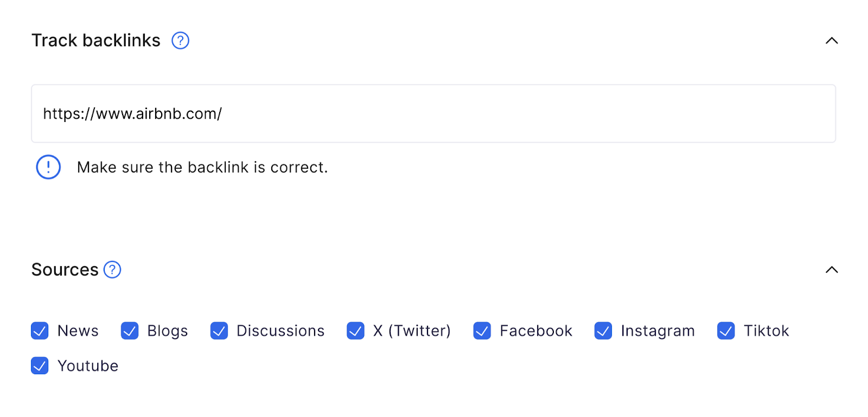Collapse the Sources section chevron

pyautogui.click(x=831, y=270)
